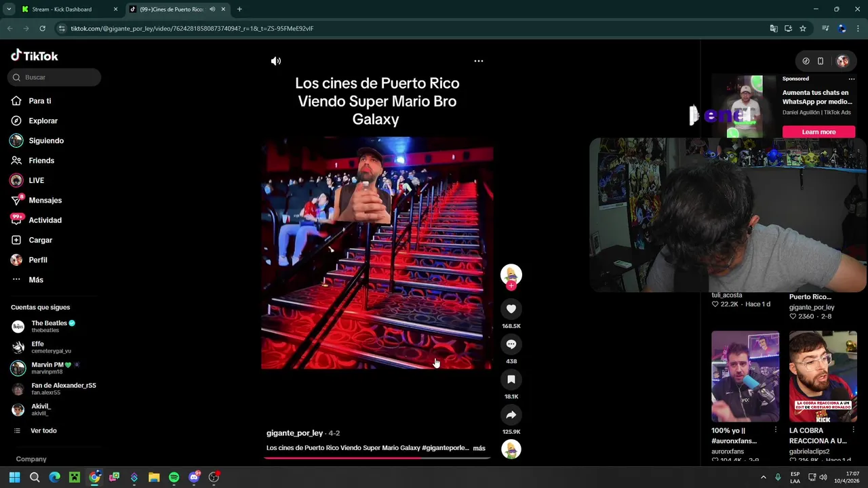Pause the cinema video player
Screen dimensions: 868x488
[x=377, y=253]
